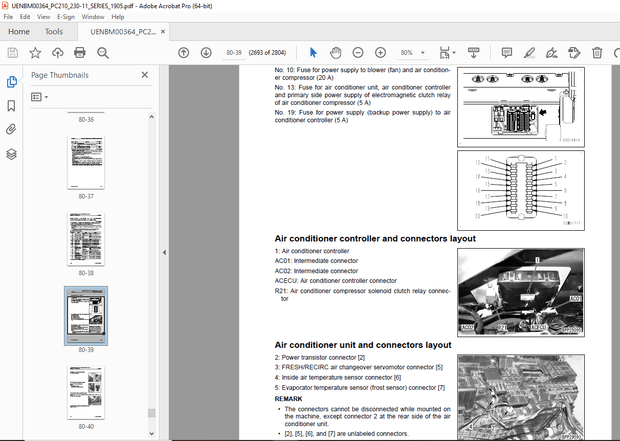
Task: Click the thumbnail panel scroll up arrow
Action: point(151,117)
